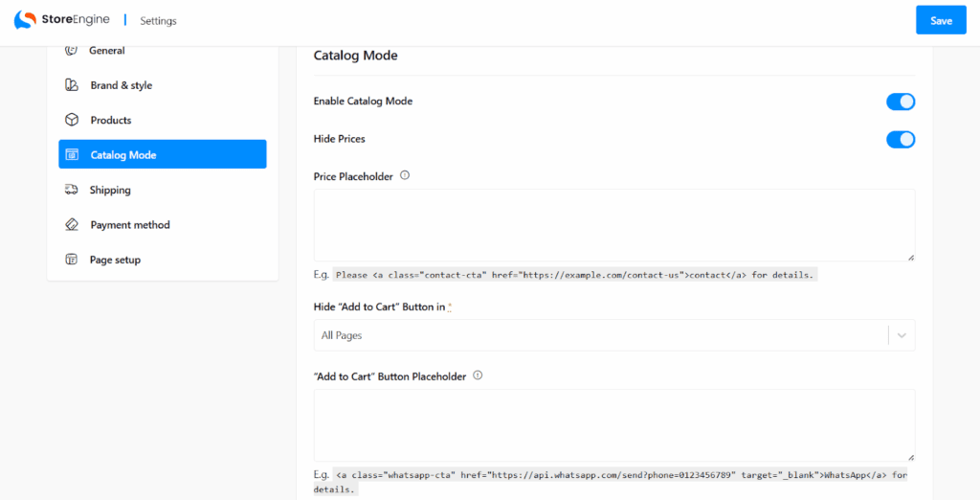Open the All Pages dropdown

(x=614, y=335)
